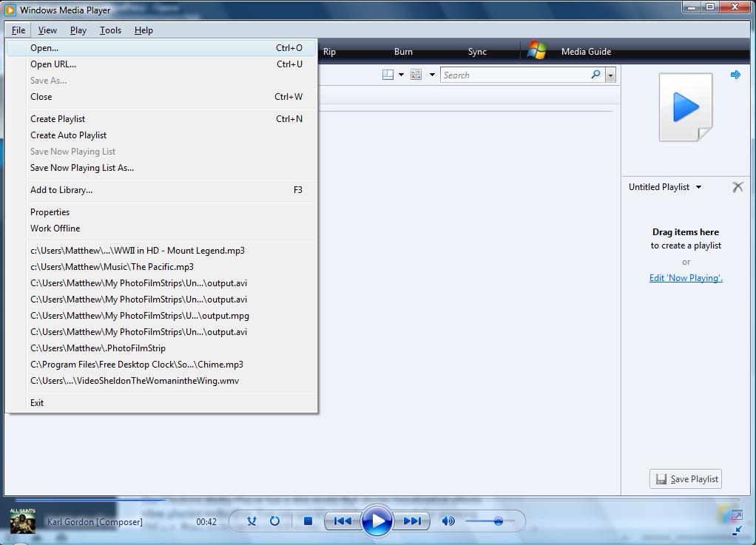The width and height of the screenshot is (756, 545).
Task: Open the search options dropdown arrow
Action: 611,75
